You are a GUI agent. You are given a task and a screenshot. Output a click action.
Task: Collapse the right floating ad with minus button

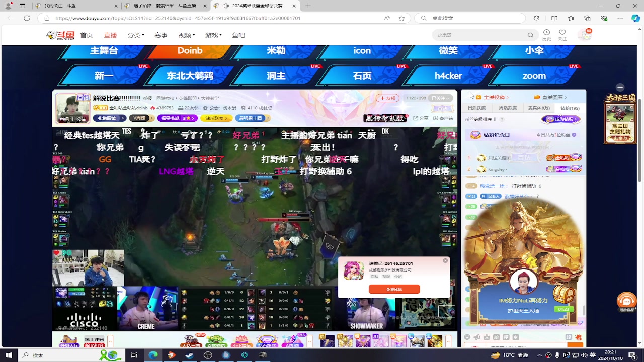pos(620,87)
